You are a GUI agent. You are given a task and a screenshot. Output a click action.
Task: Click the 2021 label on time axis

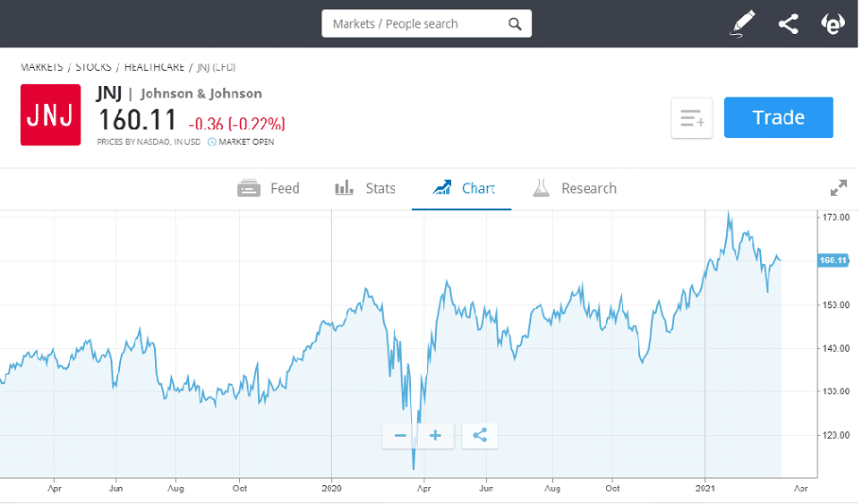705,488
